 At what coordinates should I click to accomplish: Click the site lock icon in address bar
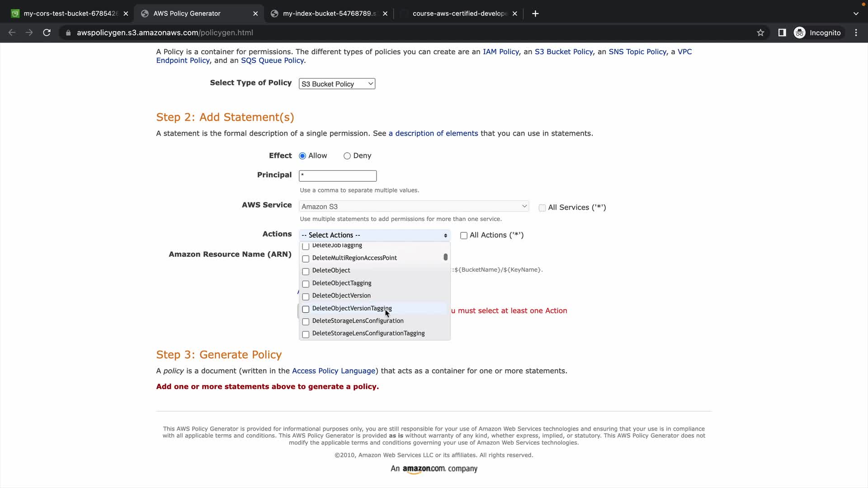(68, 33)
